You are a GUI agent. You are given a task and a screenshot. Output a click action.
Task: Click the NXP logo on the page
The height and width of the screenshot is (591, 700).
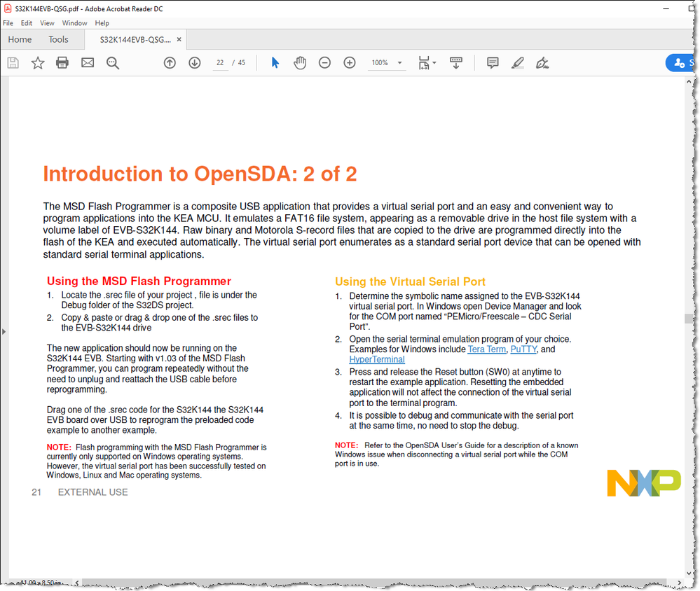pyautogui.click(x=644, y=482)
